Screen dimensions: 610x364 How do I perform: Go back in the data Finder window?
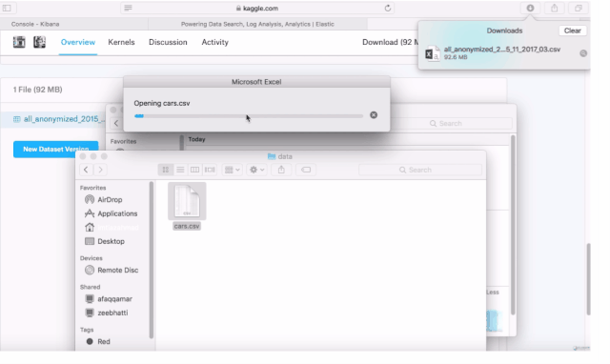tap(86, 170)
